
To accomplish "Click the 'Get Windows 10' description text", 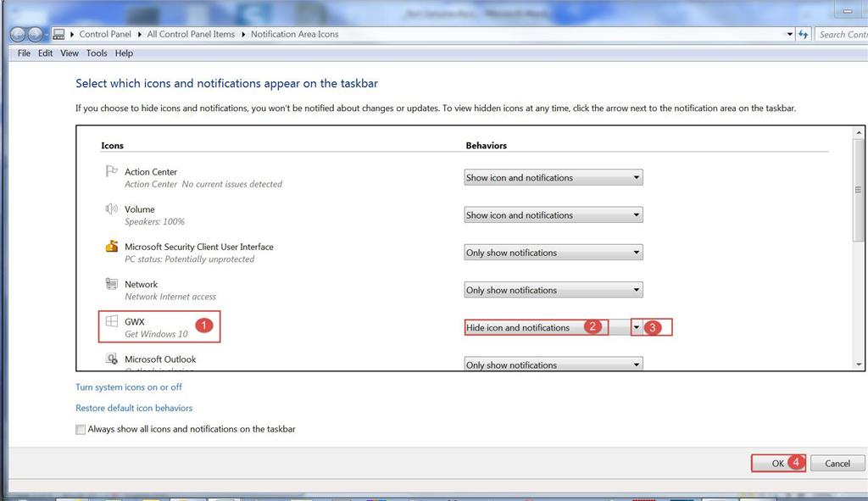I will coord(156,334).
